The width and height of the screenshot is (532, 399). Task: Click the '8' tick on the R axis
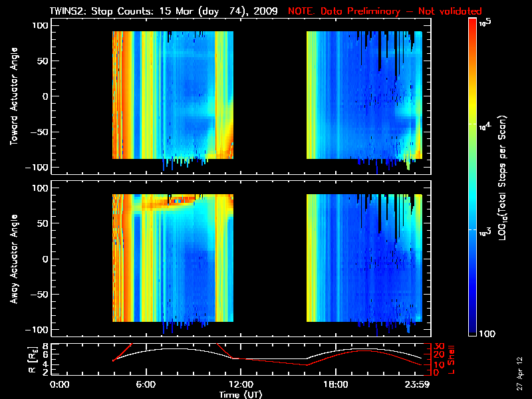click(44, 346)
